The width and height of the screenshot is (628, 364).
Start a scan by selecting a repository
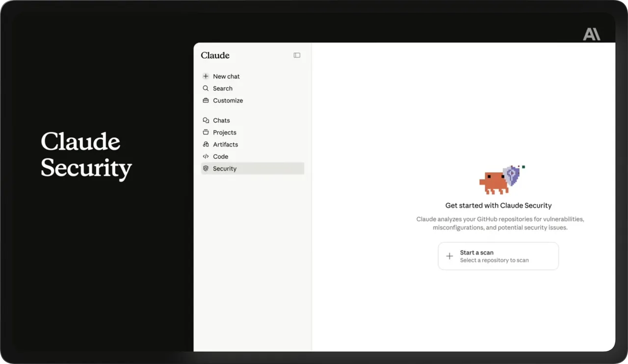(x=498, y=256)
